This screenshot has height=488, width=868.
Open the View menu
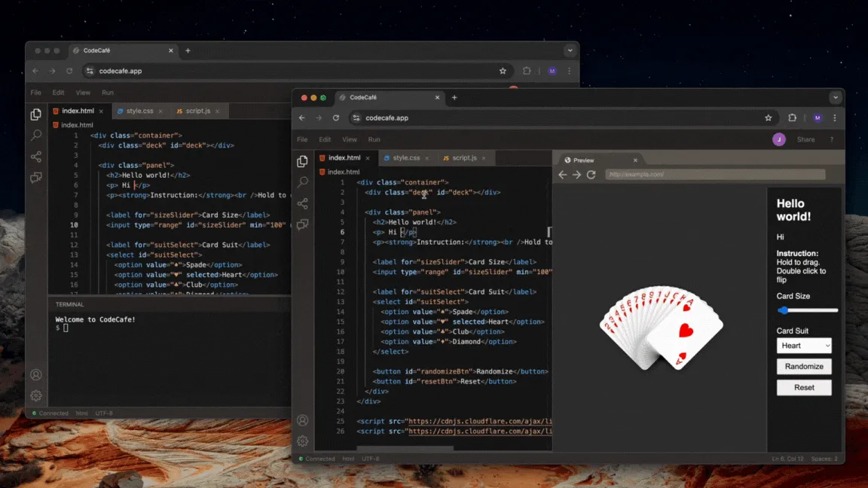pyautogui.click(x=350, y=139)
